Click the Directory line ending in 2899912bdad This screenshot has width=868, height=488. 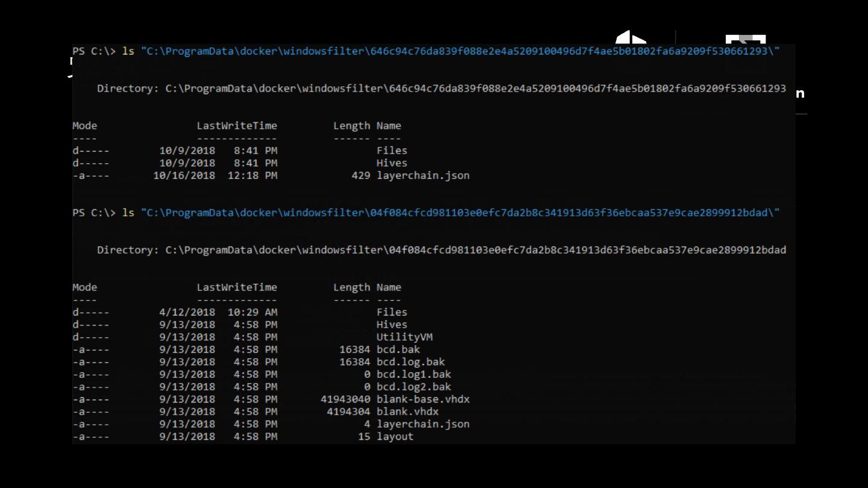(441, 250)
